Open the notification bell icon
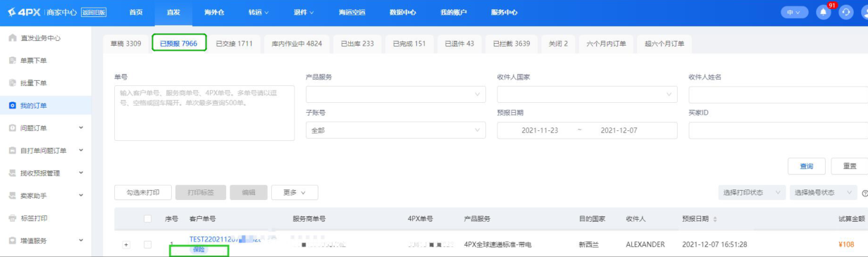Screen dimensions: 868x257 pyautogui.click(x=824, y=13)
